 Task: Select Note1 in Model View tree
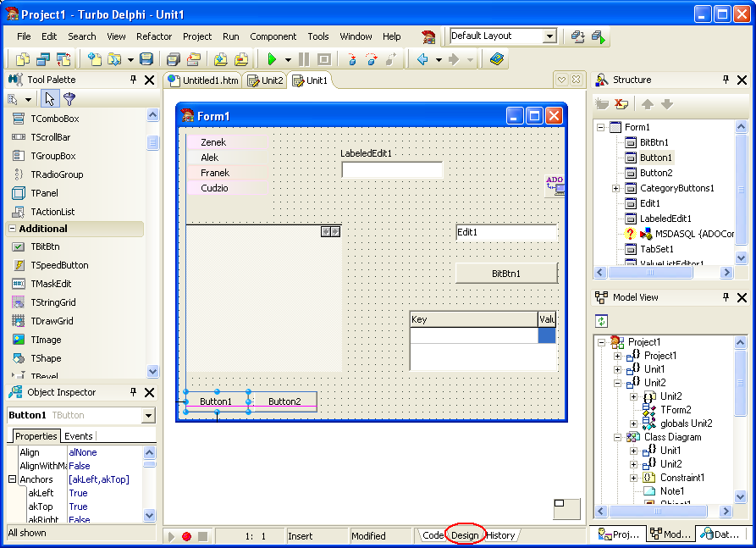click(x=671, y=491)
